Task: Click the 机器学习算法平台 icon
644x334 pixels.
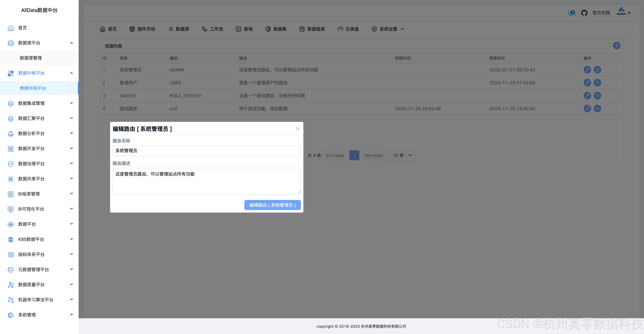Action: click(10, 300)
